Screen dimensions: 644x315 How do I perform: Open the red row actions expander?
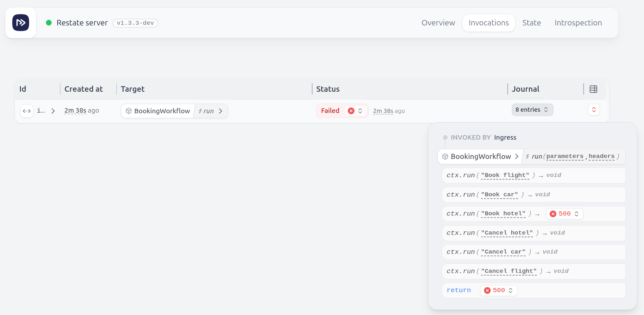click(594, 110)
